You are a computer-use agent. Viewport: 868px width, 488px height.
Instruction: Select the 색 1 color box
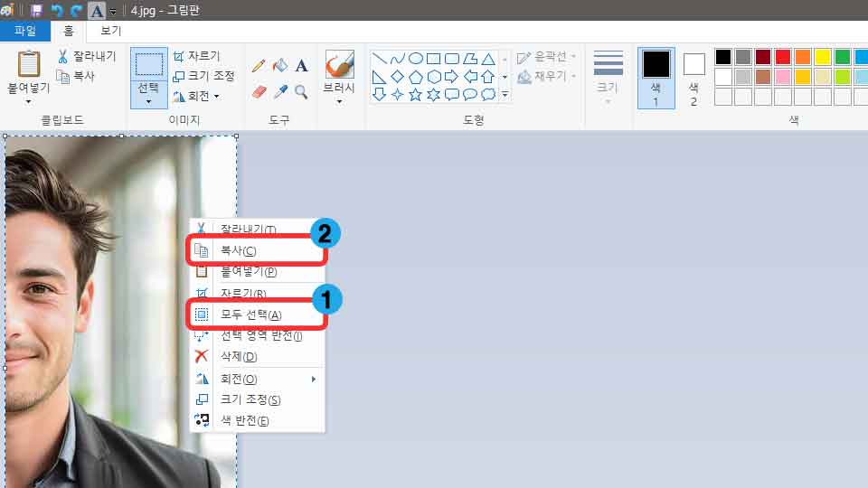(x=656, y=78)
